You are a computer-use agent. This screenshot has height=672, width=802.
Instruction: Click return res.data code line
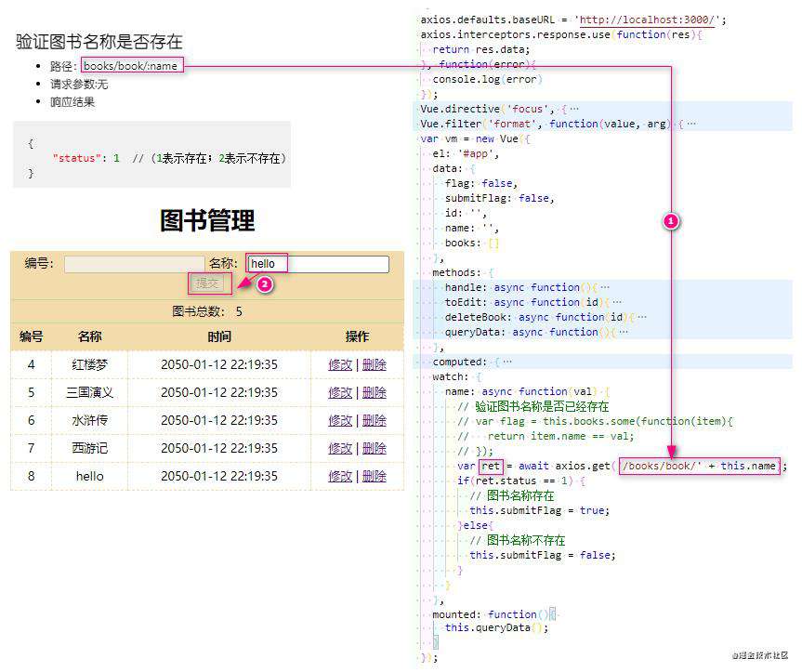tap(481, 49)
